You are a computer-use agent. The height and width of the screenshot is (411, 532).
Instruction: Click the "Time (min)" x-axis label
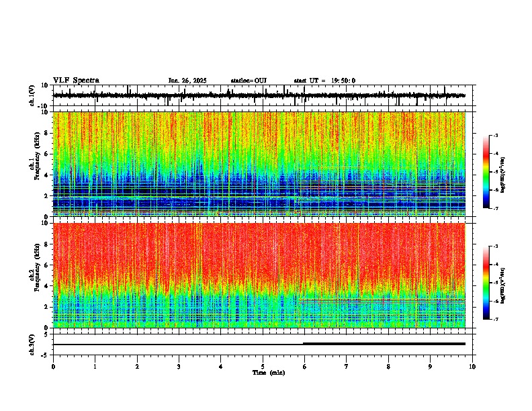[269, 373]
